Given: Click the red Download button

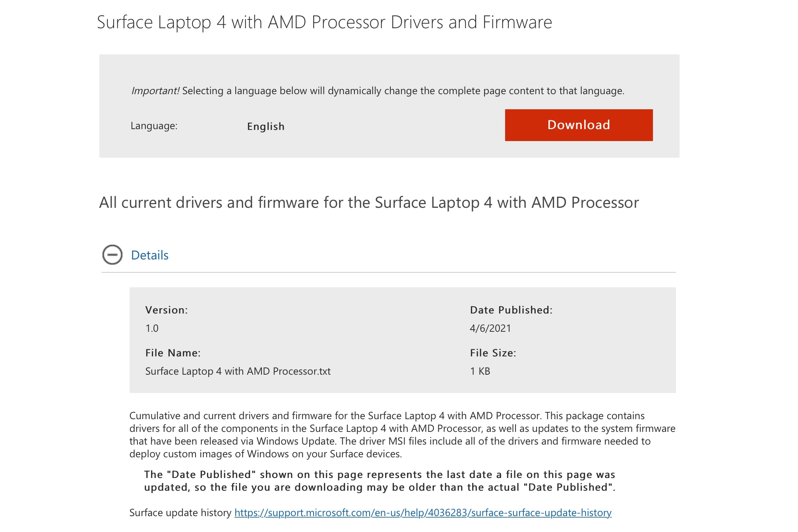Looking at the screenshot, I should point(578,125).
